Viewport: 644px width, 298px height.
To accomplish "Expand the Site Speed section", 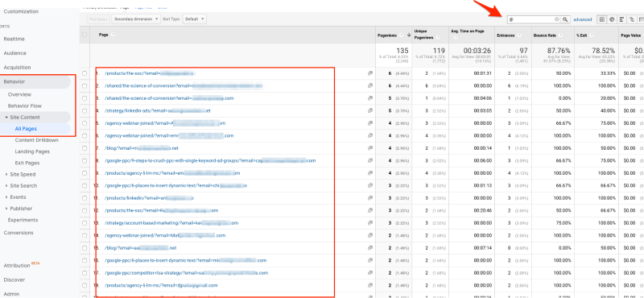I will coord(6,174).
